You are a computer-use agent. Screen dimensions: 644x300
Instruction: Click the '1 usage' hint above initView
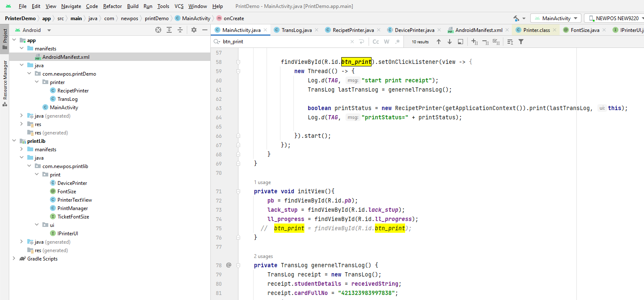click(x=262, y=182)
